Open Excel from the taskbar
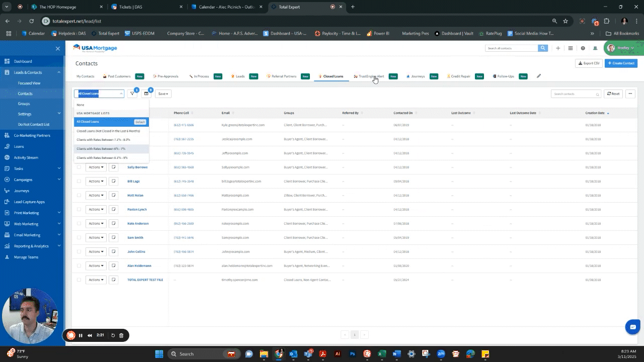The width and height of the screenshot is (644, 362). 382,354
